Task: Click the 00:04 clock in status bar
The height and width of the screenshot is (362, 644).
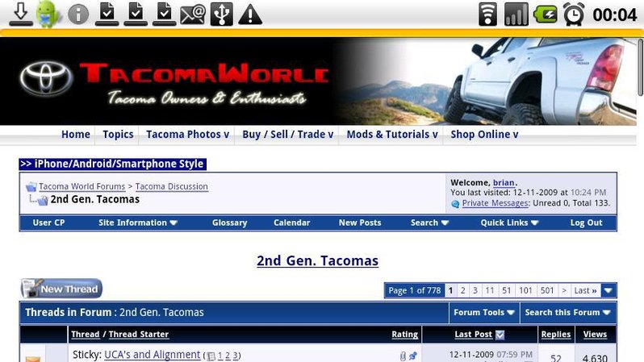Action: point(614,15)
